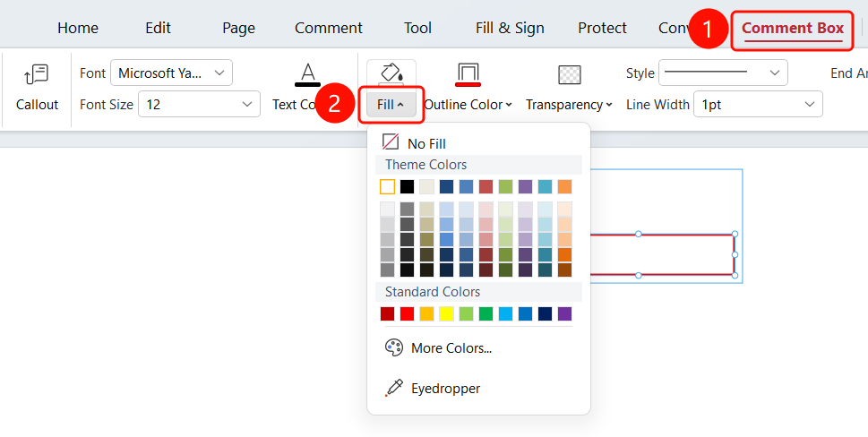
Task: Open the Page tab
Action: tap(238, 28)
